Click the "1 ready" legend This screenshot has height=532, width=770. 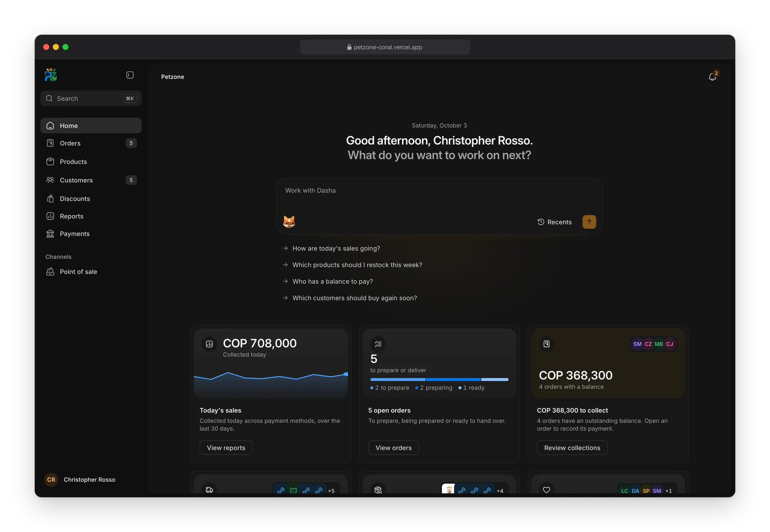coord(471,388)
